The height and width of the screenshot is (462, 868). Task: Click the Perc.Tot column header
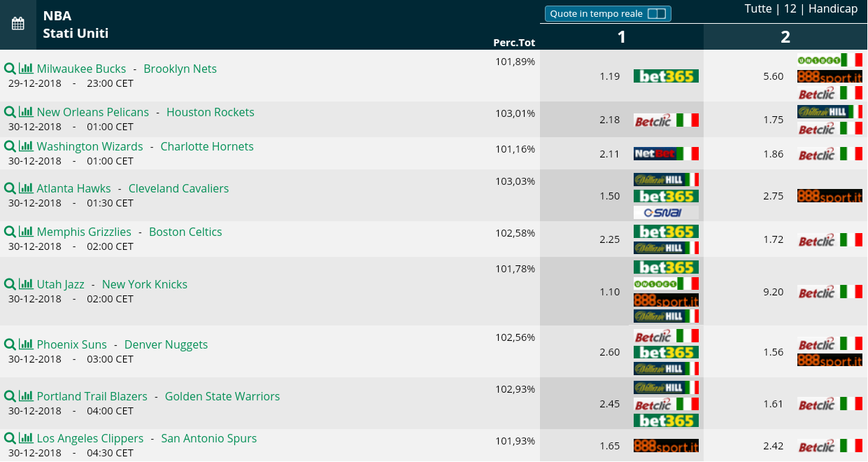click(514, 43)
